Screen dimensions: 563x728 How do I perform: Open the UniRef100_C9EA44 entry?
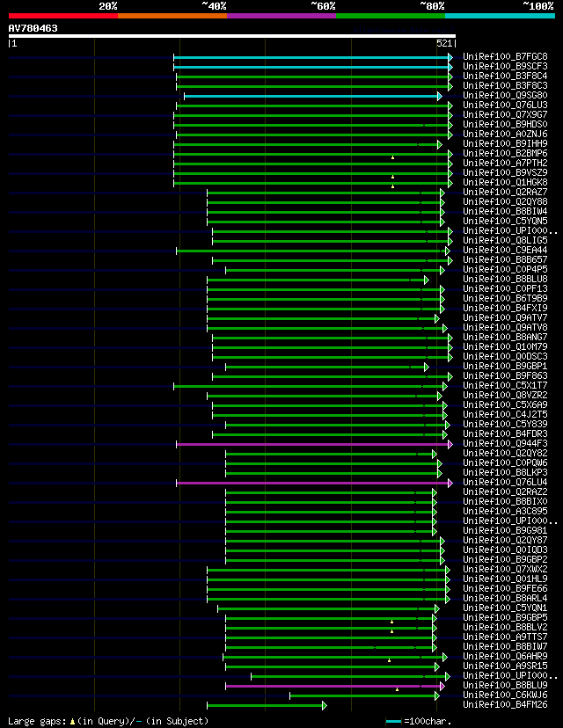(506, 251)
